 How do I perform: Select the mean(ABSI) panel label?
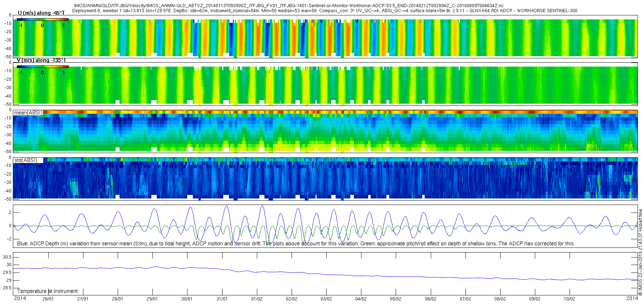(x=28, y=113)
